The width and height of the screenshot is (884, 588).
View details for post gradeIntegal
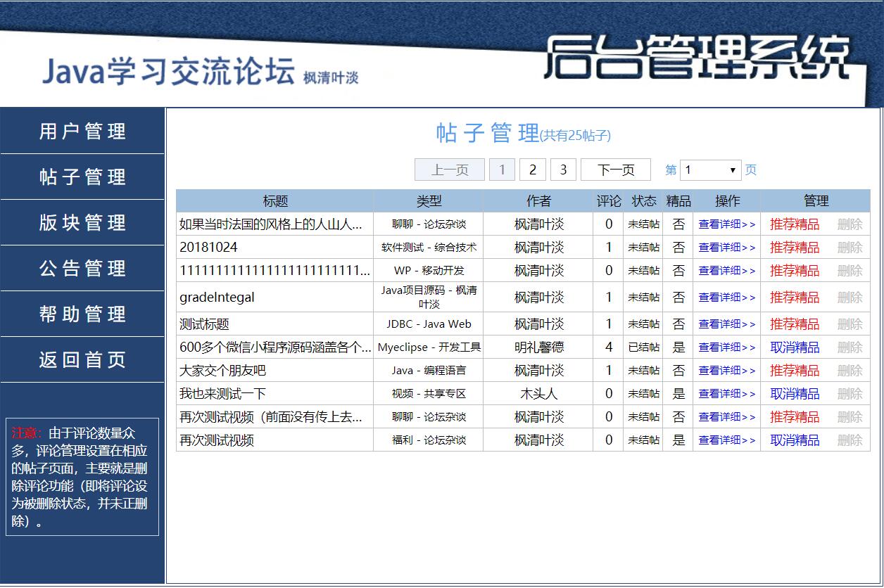[x=727, y=298]
